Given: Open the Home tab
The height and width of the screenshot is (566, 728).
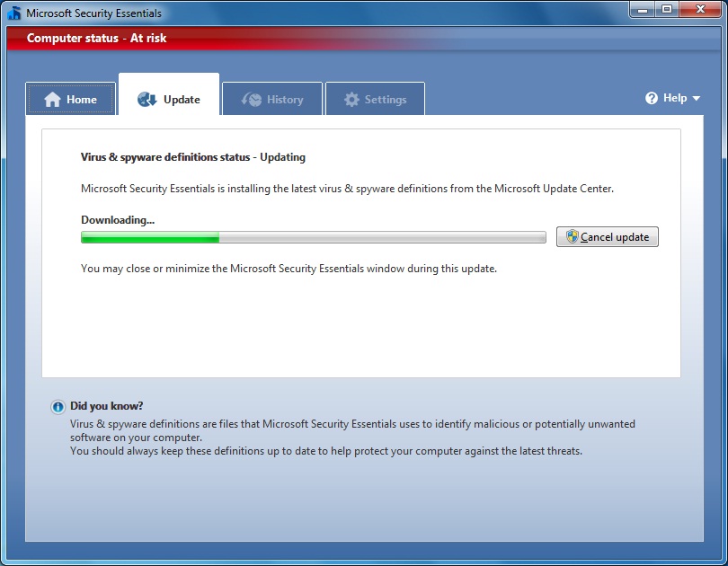Looking at the screenshot, I should point(70,99).
